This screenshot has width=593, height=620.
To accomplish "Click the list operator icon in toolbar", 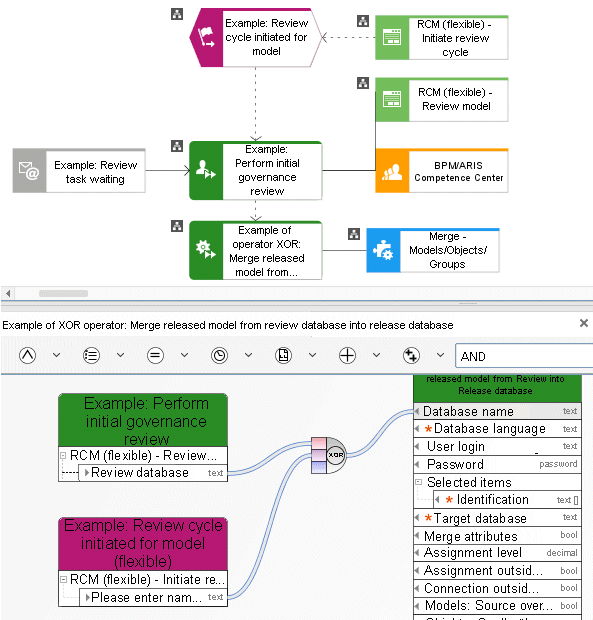I will [91, 355].
